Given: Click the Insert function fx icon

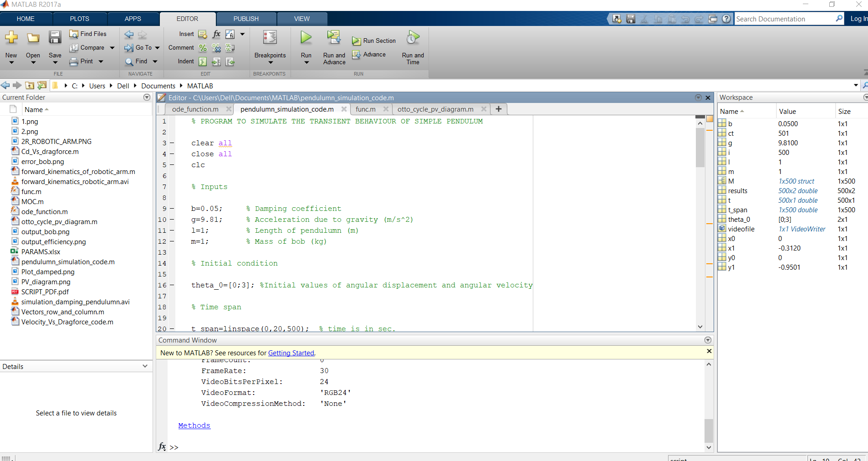Looking at the screenshot, I should [x=217, y=34].
